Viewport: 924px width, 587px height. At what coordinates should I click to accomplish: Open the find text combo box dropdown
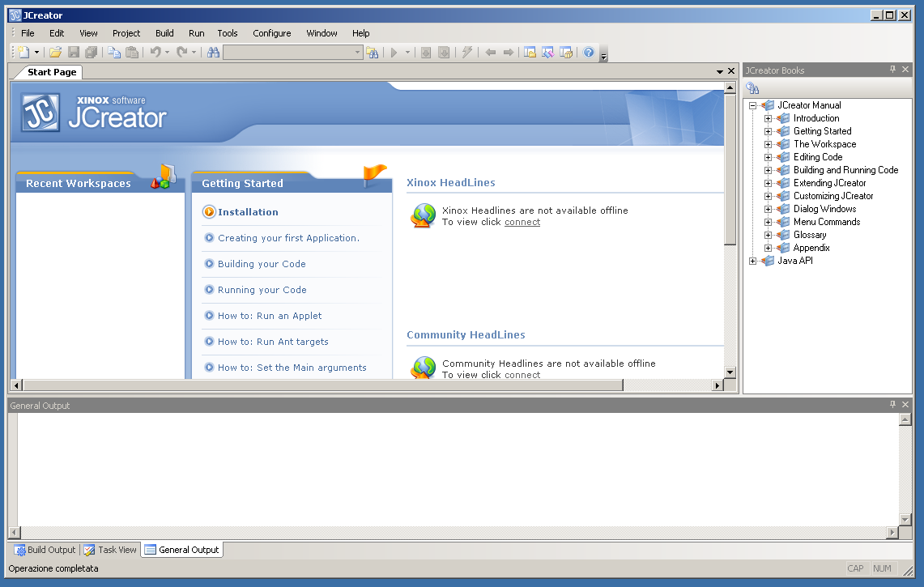[358, 53]
